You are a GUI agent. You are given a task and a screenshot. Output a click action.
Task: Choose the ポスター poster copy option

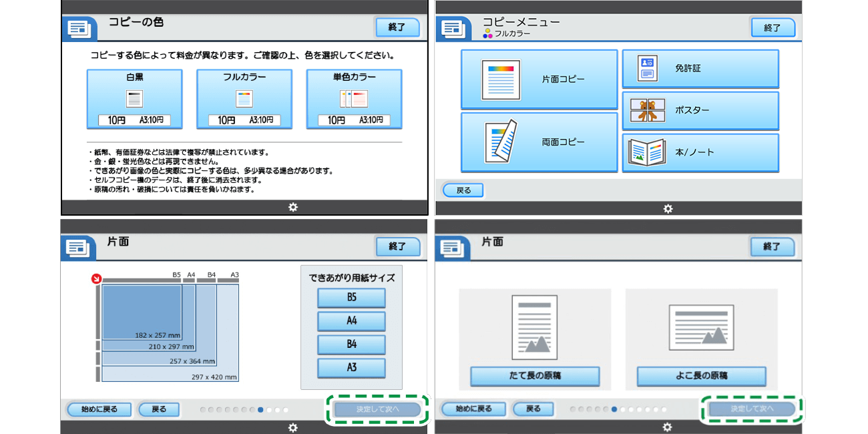(700, 110)
